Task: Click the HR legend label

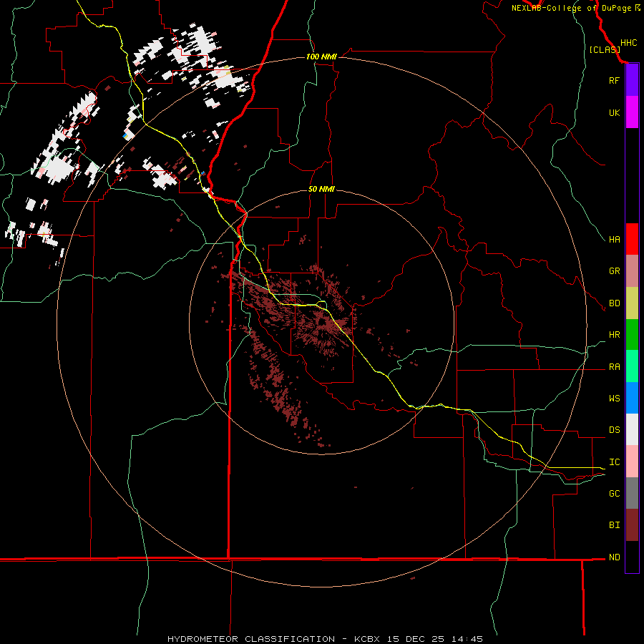Action: coord(614,335)
